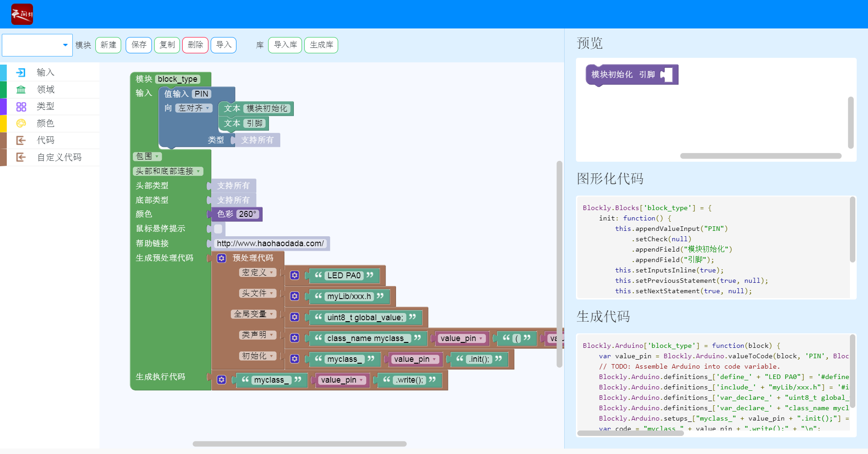Viewport: 868px width, 454px height.
Task: Click gear icon on 预处理代码 block
Action: click(x=222, y=258)
